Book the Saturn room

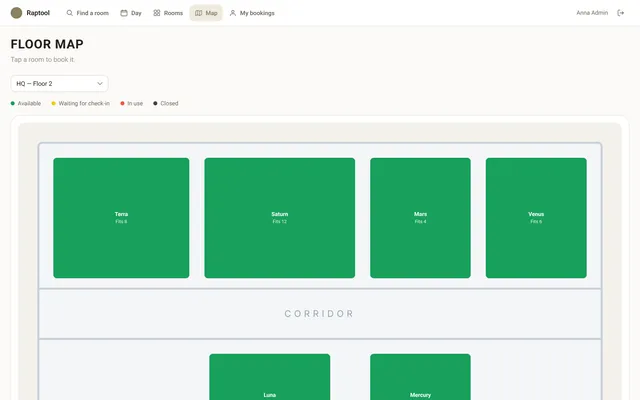pyautogui.click(x=280, y=218)
